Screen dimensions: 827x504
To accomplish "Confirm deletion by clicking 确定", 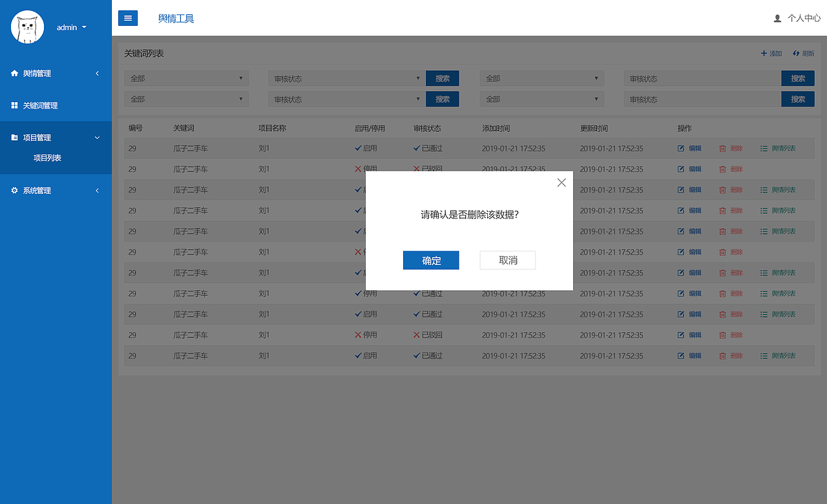I will [430, 260].
